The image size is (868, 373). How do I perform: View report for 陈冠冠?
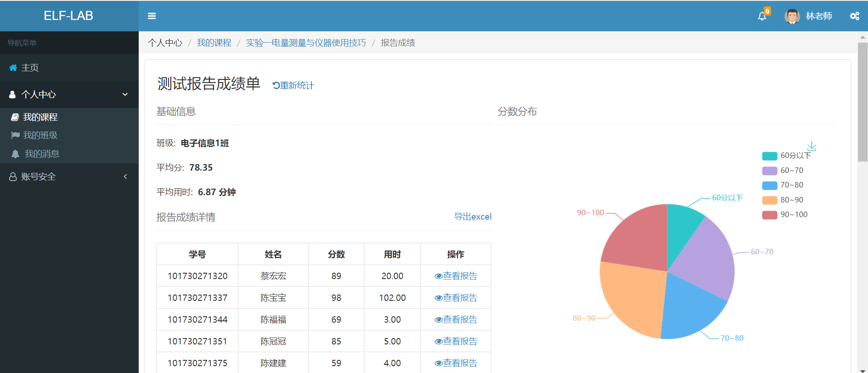coord(456,341)
